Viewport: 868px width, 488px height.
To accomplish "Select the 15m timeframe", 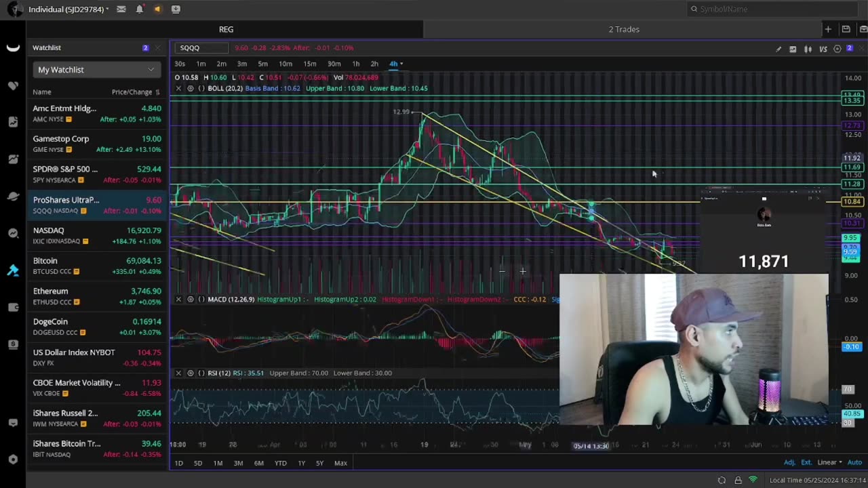I will point(309,64).
